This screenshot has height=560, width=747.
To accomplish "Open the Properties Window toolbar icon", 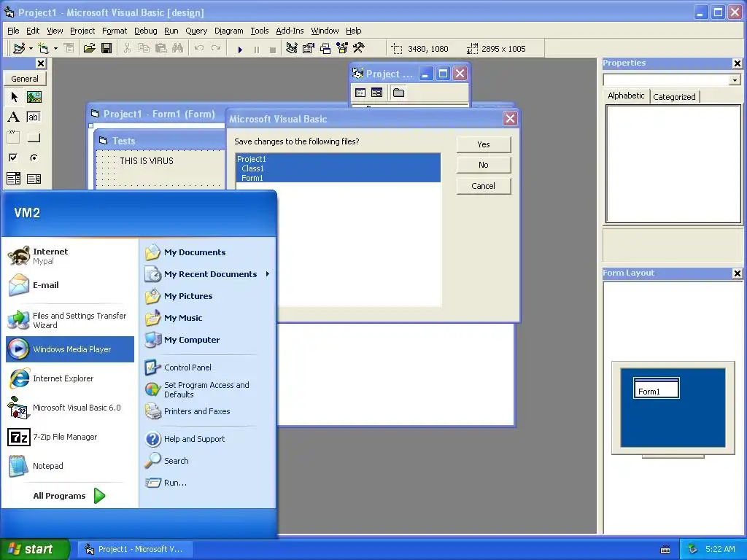I will (309, 49).
